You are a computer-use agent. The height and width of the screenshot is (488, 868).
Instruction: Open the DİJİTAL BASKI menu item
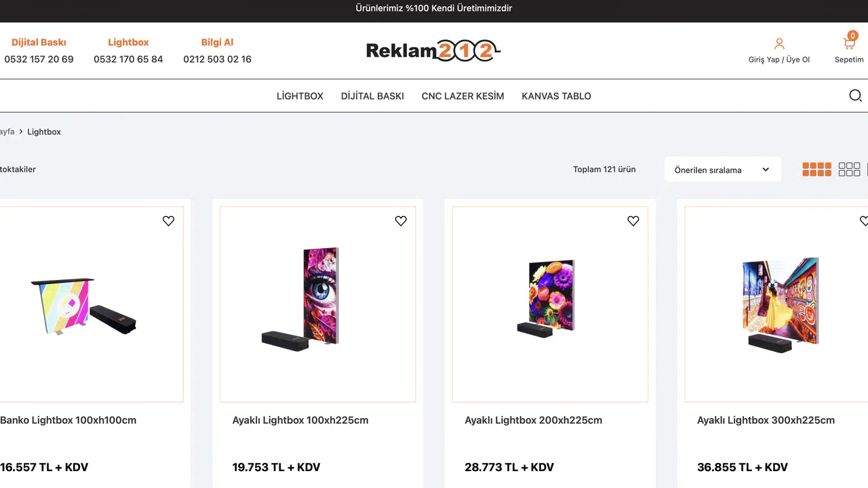coord(372,96)
